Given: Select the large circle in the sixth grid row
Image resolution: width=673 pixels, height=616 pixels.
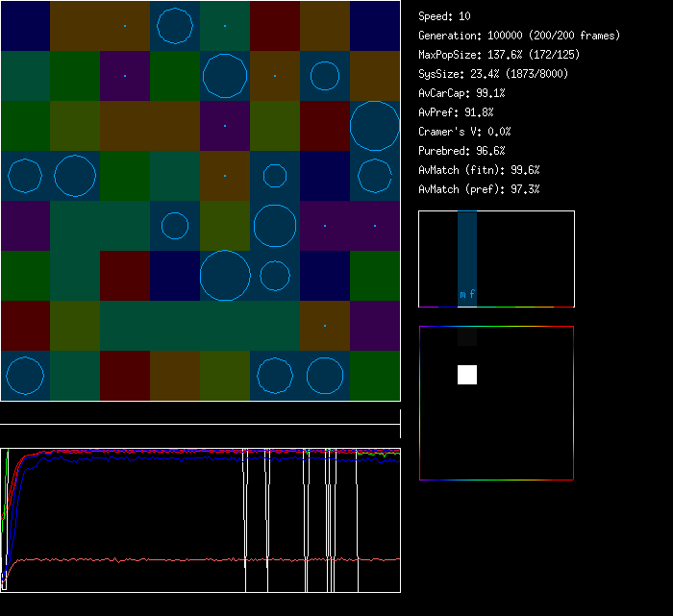Looking at the screenshot, I should click(225, 275).
